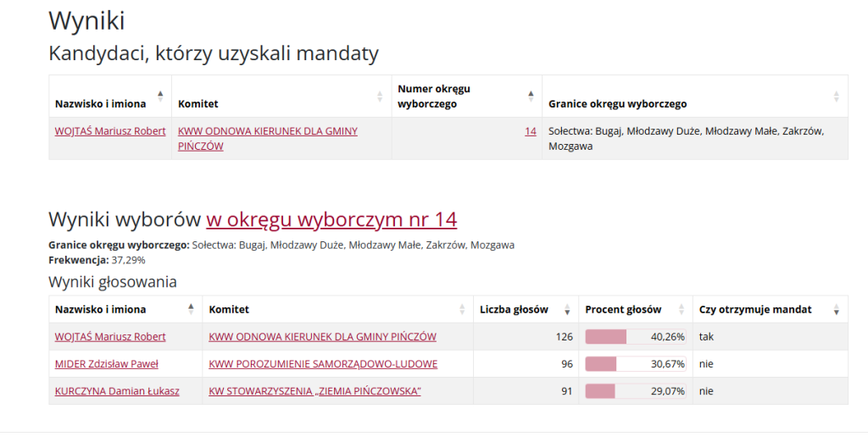Open KW STOWARZYSZENIA „ZIEMIA PIŃCZOWSKA” committee link
This screenshot has height=442, width=868.
(314, 391)
